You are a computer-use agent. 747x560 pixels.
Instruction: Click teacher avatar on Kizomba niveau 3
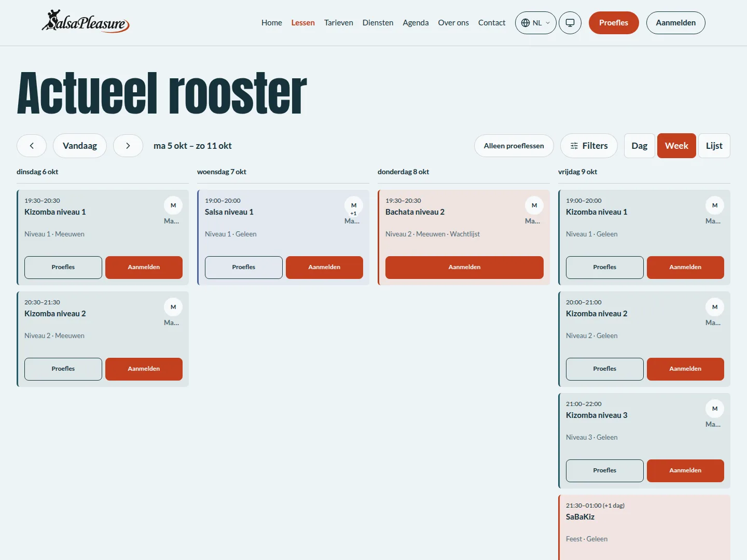coord(715,409)
